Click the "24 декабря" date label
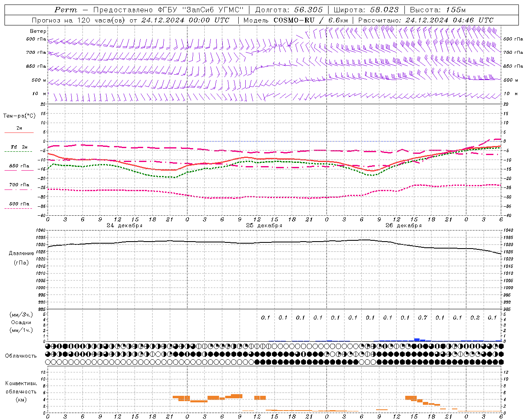 point(124,226)
